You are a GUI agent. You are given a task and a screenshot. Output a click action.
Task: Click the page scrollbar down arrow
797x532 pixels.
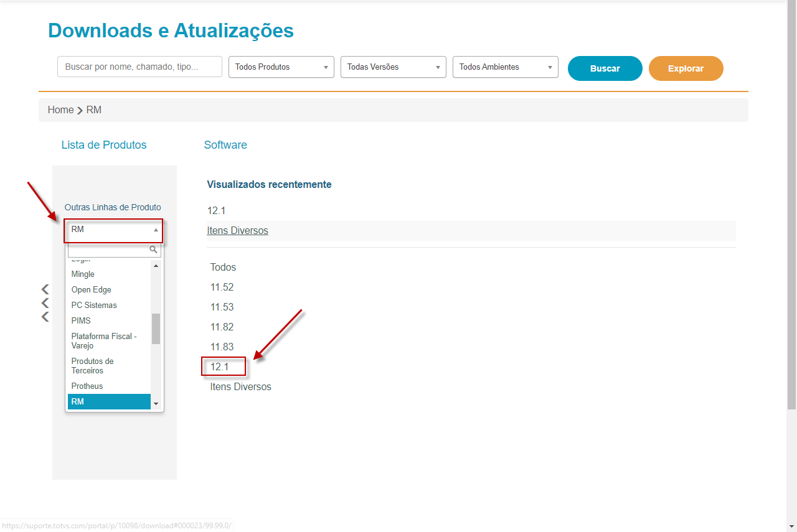point(792,526)
